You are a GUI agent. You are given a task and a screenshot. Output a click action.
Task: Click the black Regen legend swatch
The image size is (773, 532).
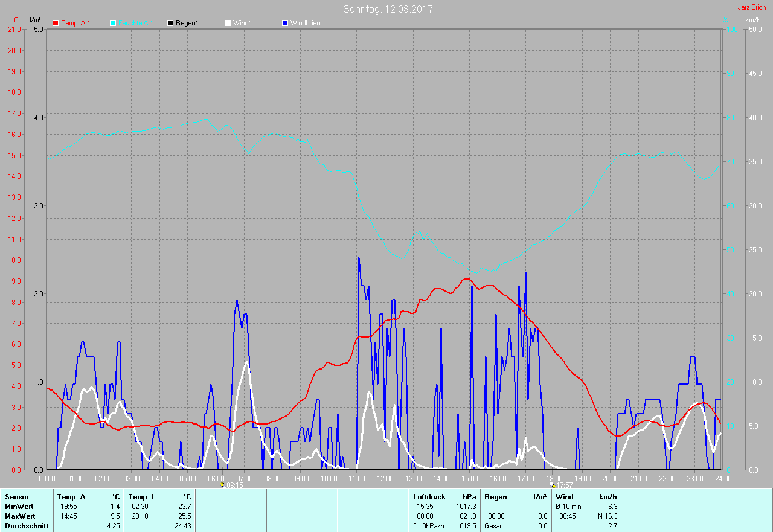coord(170,23)
